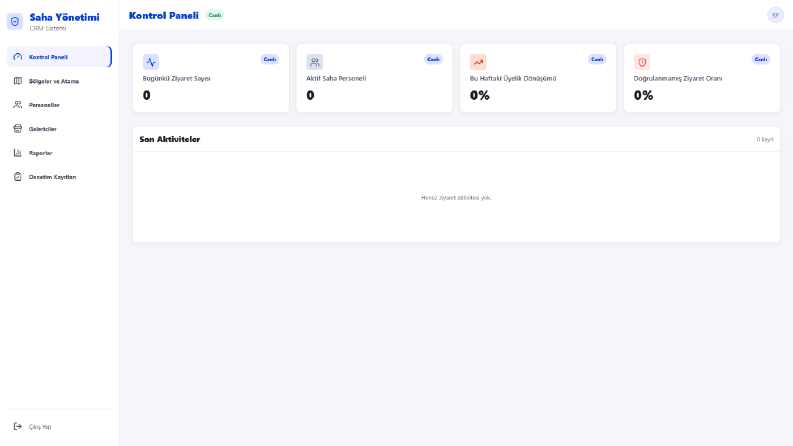Open the Raporlar page
Image resolution: width=793 pixels, height=446 pixels.
59,153
